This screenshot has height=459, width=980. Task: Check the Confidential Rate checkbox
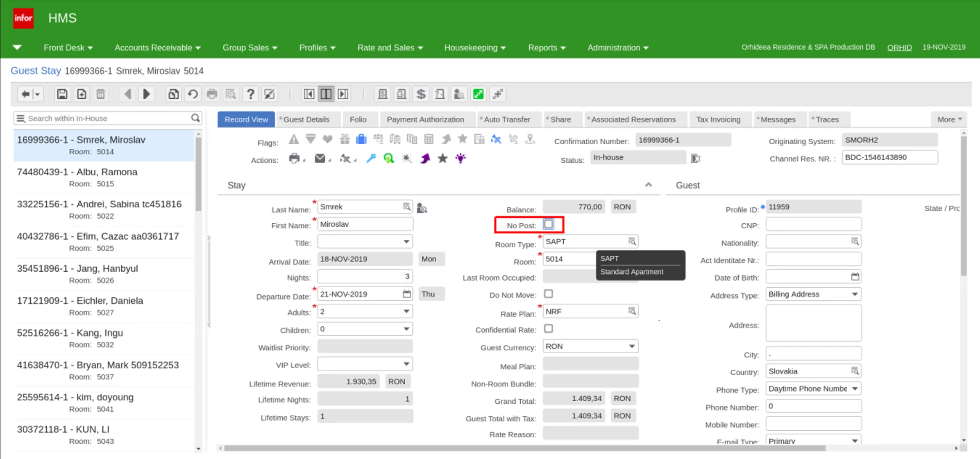pos(548,329)
